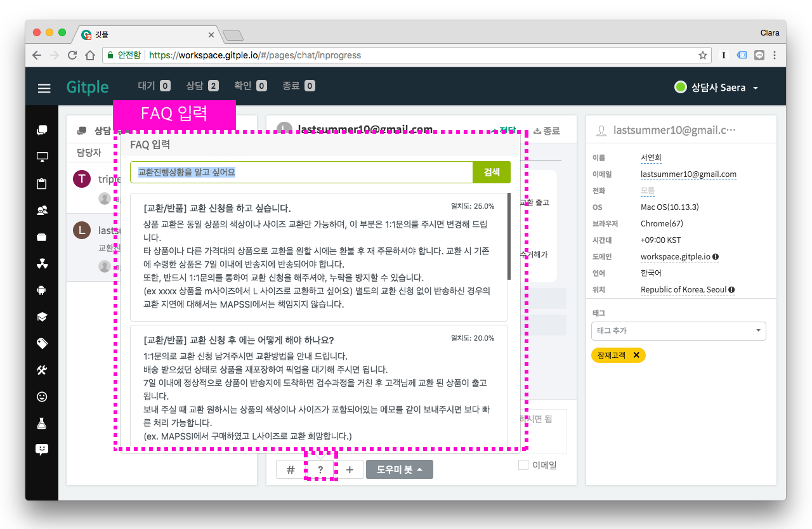Click the 종료 button in chat header
812x529 pixels.
click(x=547, y=131)
